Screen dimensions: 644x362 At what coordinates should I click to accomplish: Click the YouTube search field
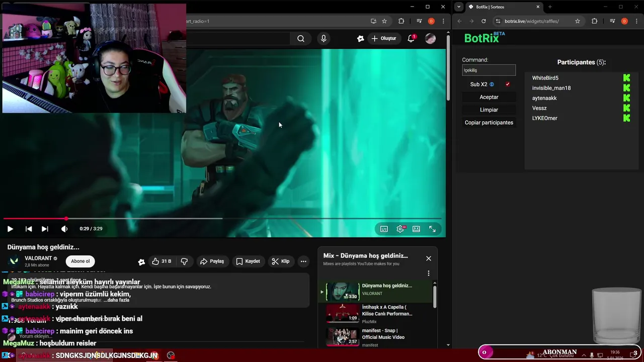click(238, 38)
